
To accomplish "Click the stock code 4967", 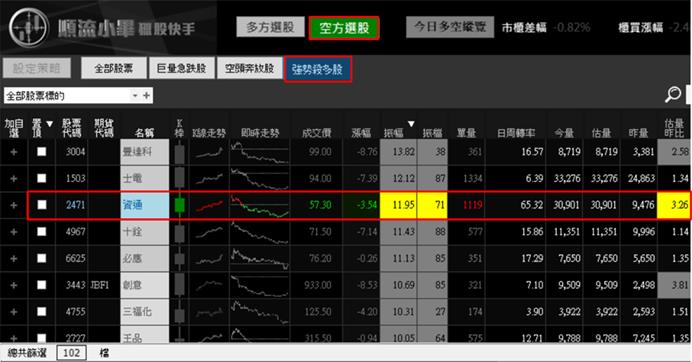I will [x=75, y=232].
